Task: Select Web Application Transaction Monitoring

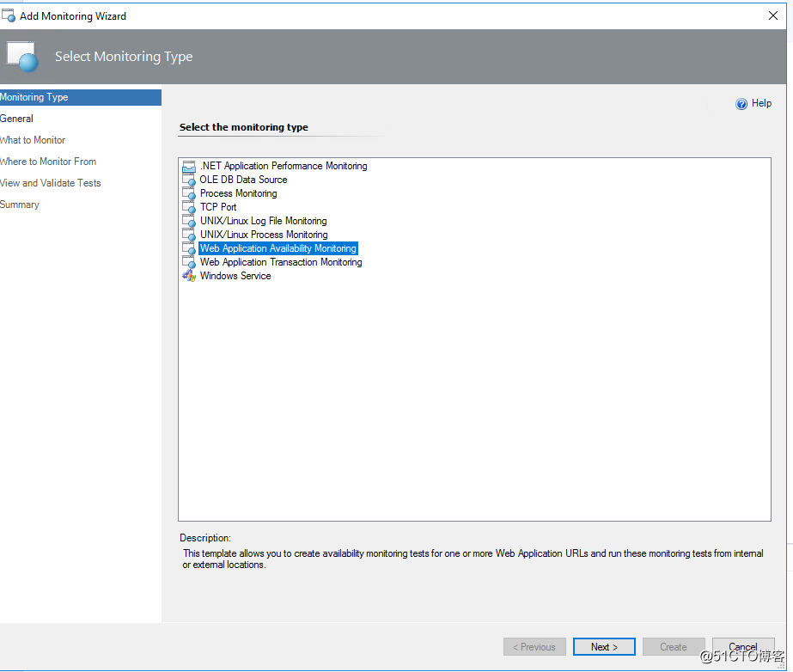Action: coord(281,262)
